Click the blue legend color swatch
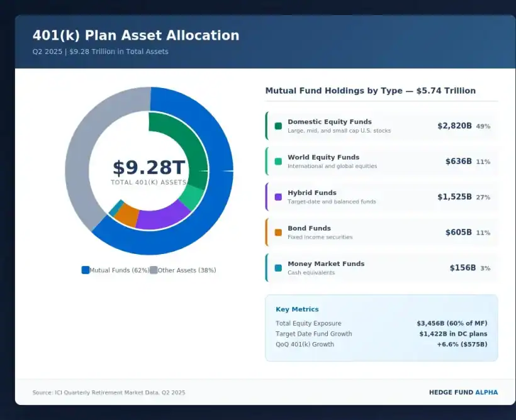516x420 pixels. (x=84, y=270)
